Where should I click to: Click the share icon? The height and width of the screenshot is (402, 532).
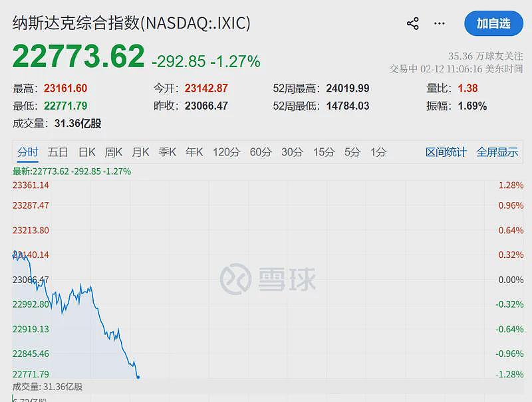(x=412, y=24)
